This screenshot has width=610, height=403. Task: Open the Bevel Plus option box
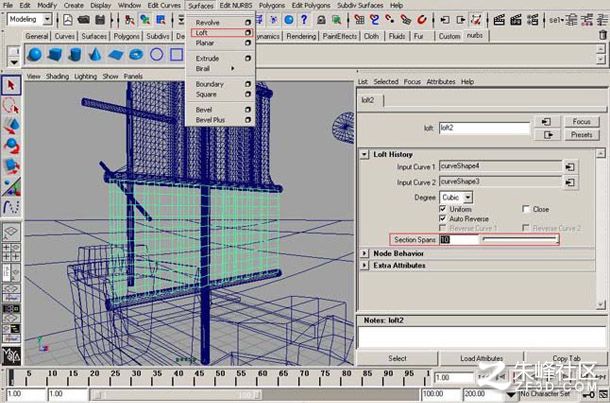[x=248, y=120]
